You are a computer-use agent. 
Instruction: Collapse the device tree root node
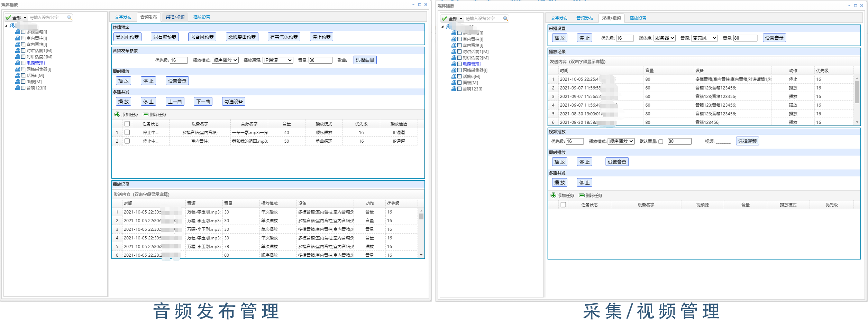point(6,26)
